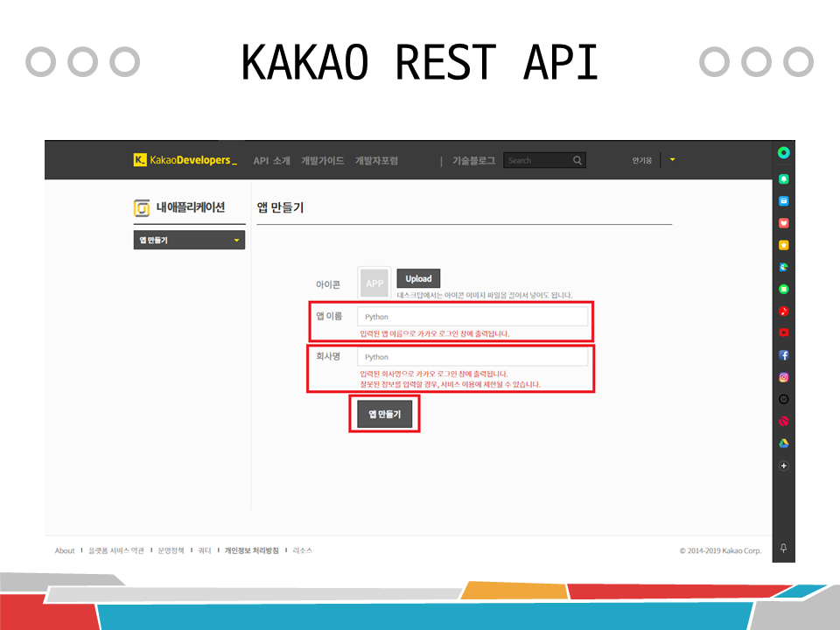The height and width of the screenshot is (630, 840).
Task: Open the YouTube sidebar icon
Action: [784, 332]
